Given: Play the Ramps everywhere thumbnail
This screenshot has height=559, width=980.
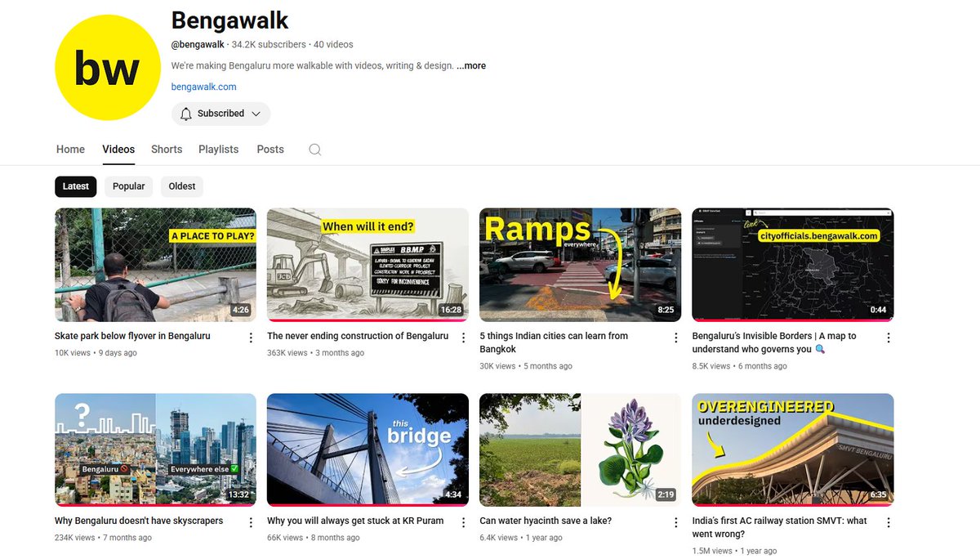Looking at the screenshot, I should [580, 265].
